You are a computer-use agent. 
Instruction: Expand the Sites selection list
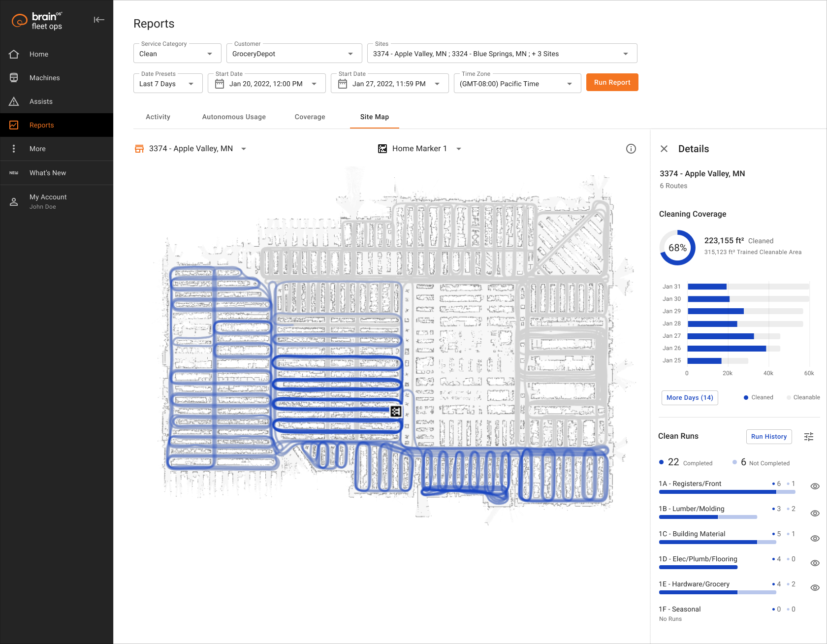coord(625,53)
